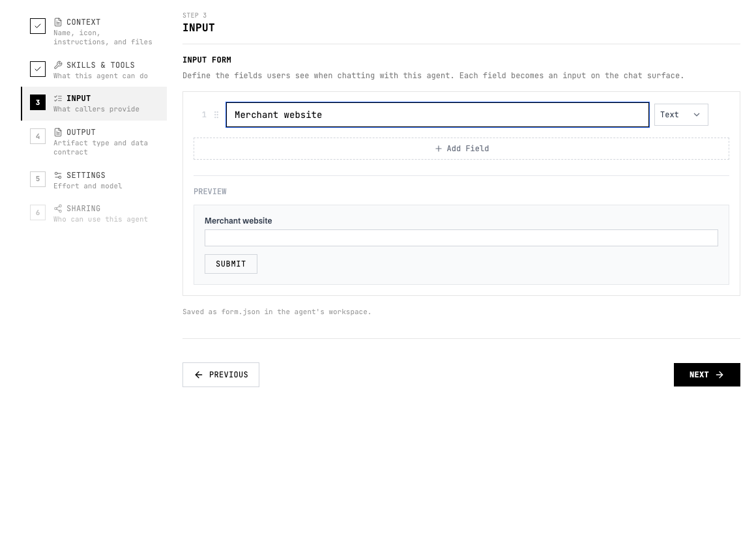Click the INPUT FORM heading
Screen dimensions: 756x554
[207, 60]
